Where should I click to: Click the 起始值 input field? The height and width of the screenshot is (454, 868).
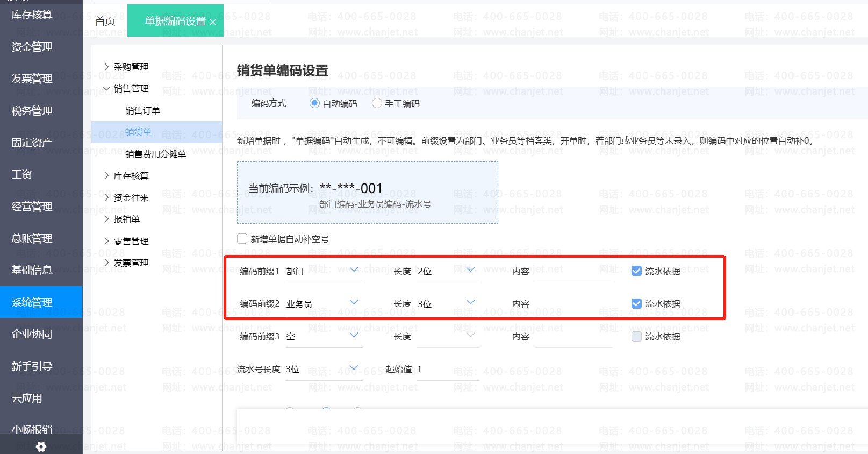click(x=446, y=369)
